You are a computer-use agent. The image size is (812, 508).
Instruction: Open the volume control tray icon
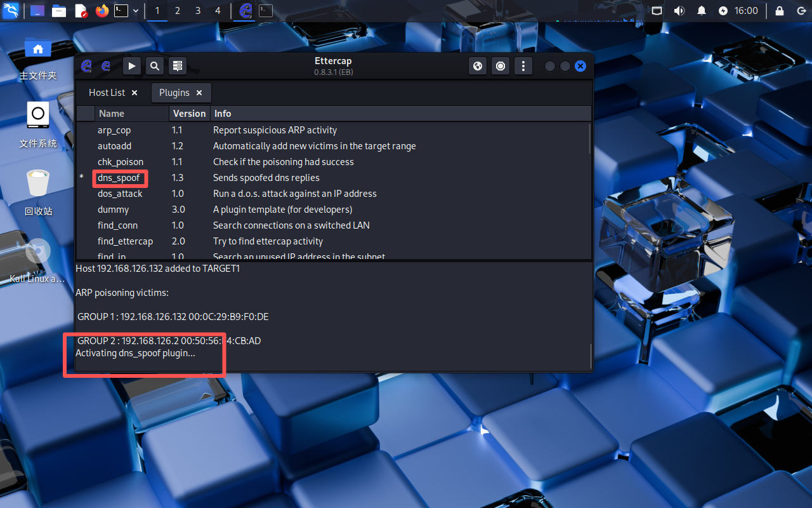(x=679, y=11)
